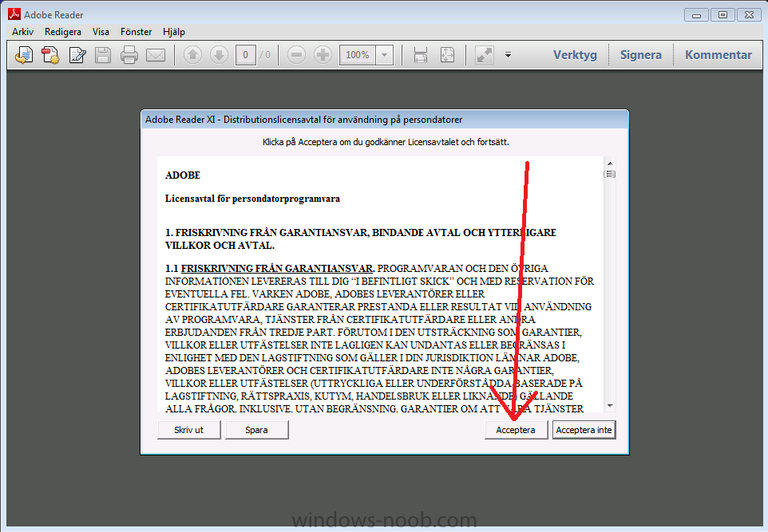This screenshot has width=768, height=532.
Task: Click the Print icon in toolbar
Action: 129,55
